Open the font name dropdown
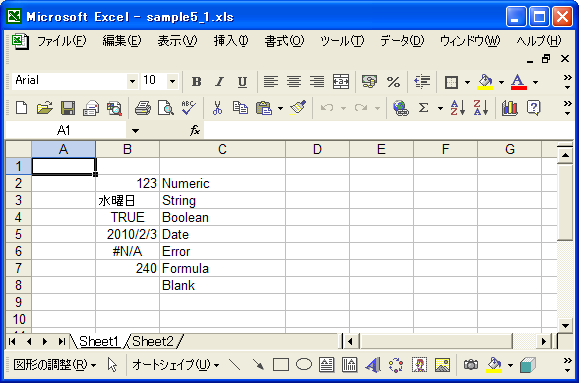The image size is (579, 383). (x=132, y=81)
